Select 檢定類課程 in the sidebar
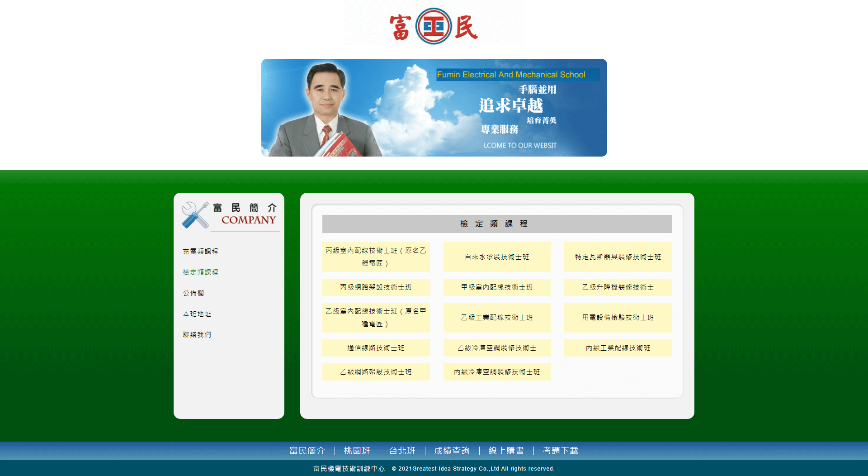 pos(200,272)
